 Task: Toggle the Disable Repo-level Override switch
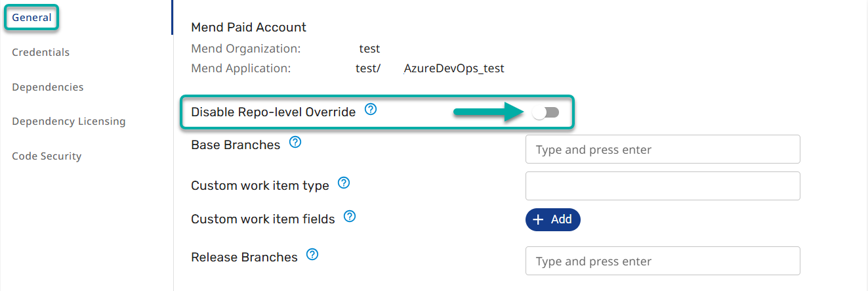[545, 113]
